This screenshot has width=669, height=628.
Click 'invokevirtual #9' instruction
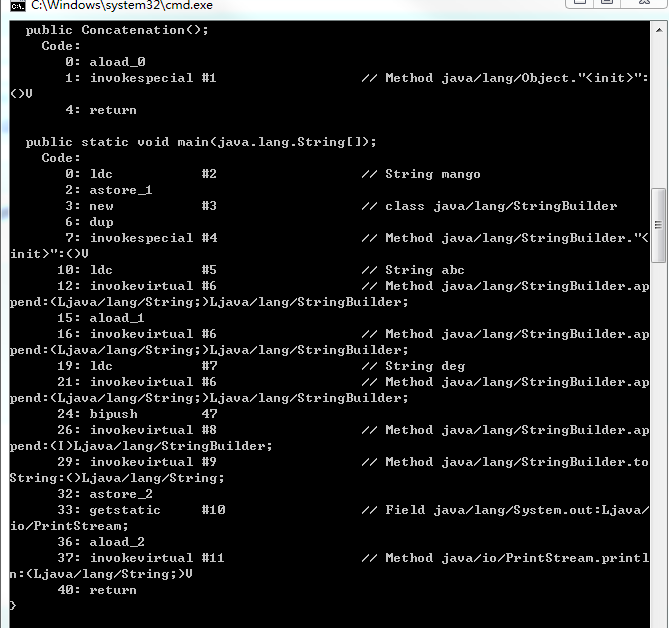click(153, 462)
